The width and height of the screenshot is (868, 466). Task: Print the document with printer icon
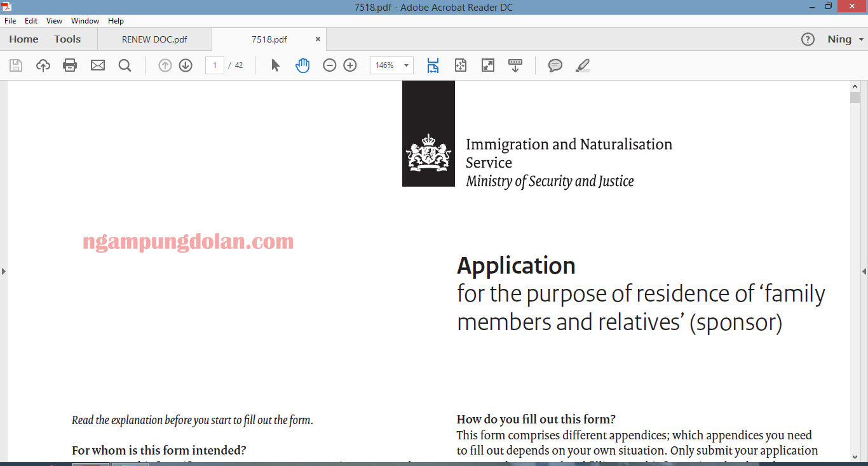pyautogui.click(x=70, y=65)
